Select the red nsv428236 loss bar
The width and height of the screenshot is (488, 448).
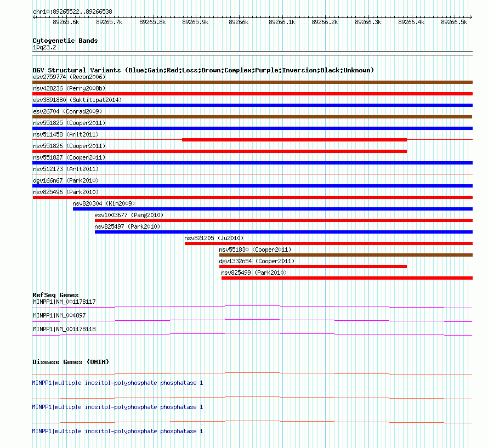click(252, 94)
